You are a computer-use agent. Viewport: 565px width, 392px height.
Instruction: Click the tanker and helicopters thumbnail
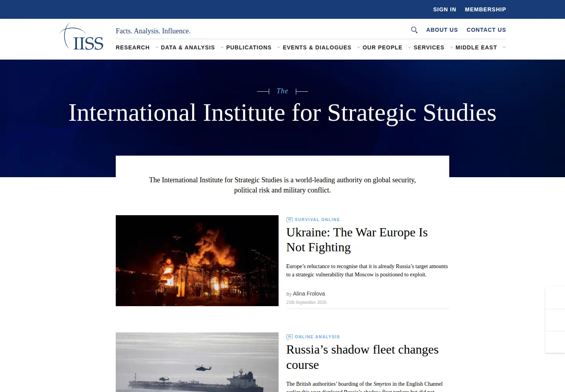[x=197, y=362]
